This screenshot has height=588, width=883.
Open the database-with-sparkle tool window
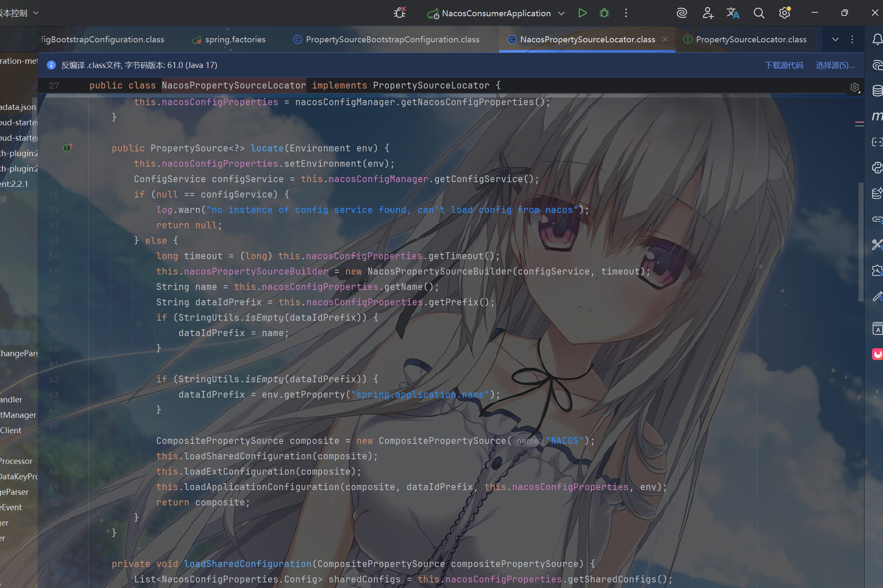pyautogui.click(x=877, y=193)
